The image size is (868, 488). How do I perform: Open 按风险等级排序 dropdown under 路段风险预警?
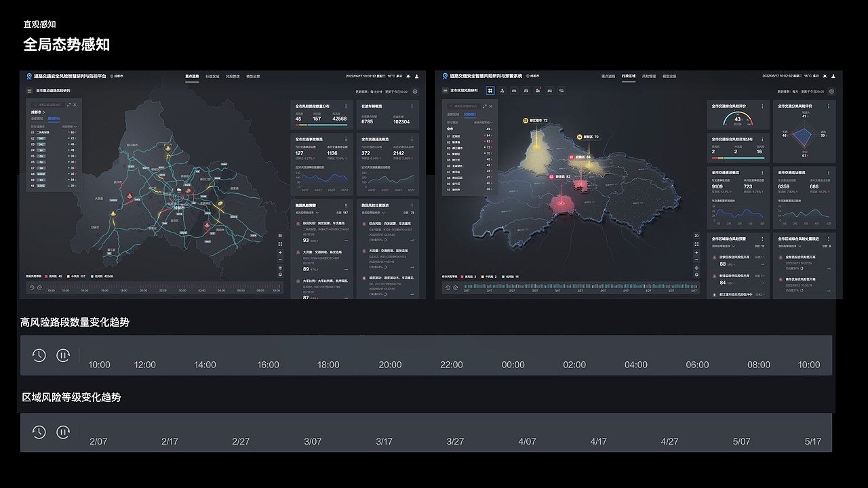point(307,212)
